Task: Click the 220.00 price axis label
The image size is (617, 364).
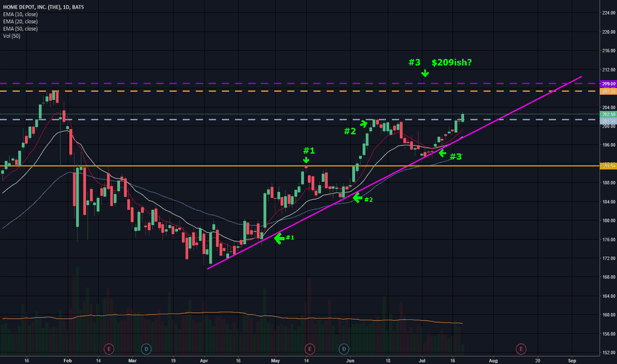Action: (608, 32)
